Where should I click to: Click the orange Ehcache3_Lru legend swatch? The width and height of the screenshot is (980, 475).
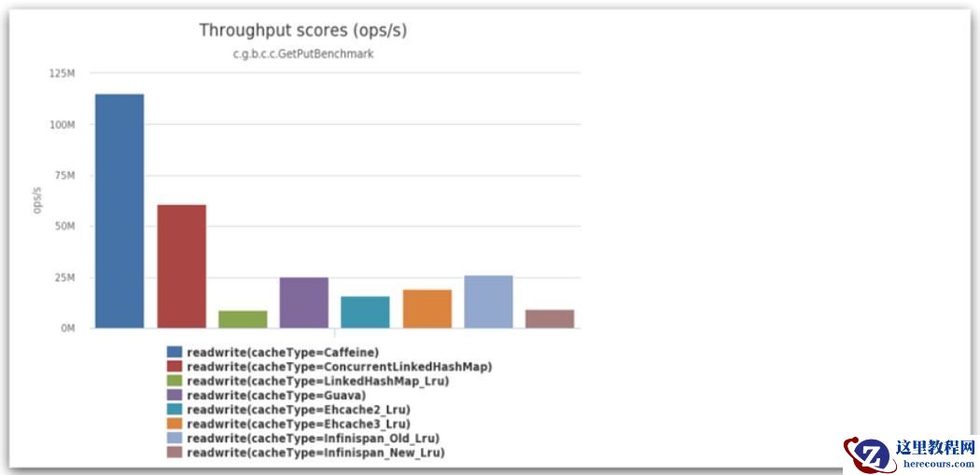tap(175, 424)
